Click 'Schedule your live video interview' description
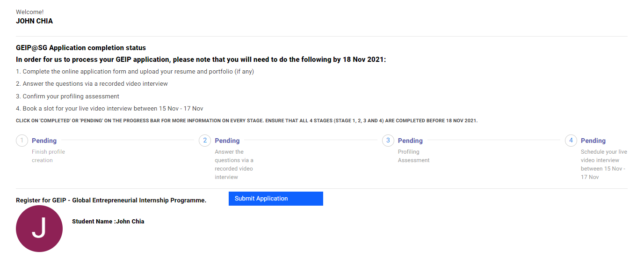The width and height of the screenshot is (644, 275). click(x=604, y=164)
